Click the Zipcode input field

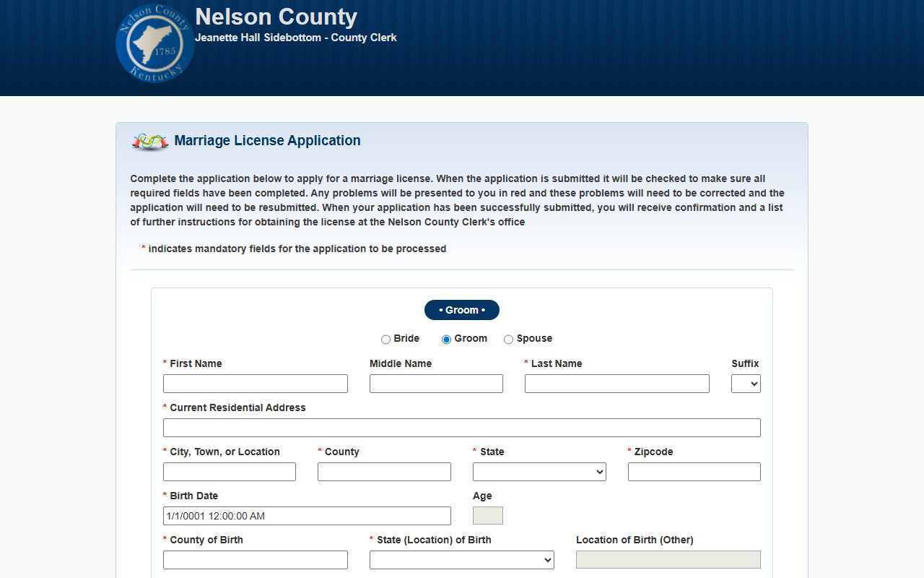tap(694, 472)
